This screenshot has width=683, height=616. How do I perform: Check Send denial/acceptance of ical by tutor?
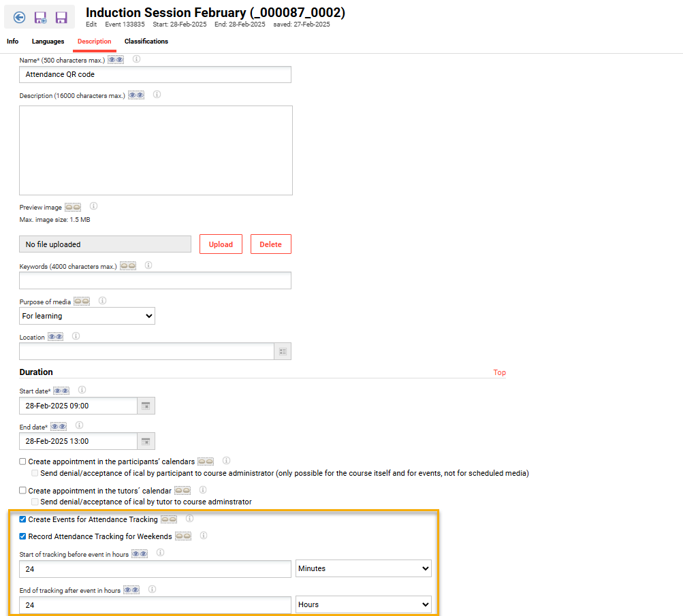(35, 502)
